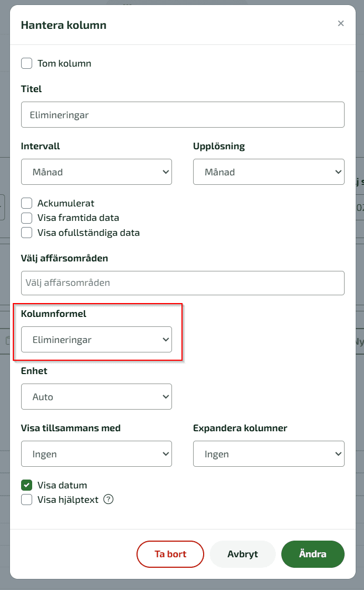Open the Expandera kolumner dropdown
This screenshot has width=364, height=590.
click(x=269, y=454)
